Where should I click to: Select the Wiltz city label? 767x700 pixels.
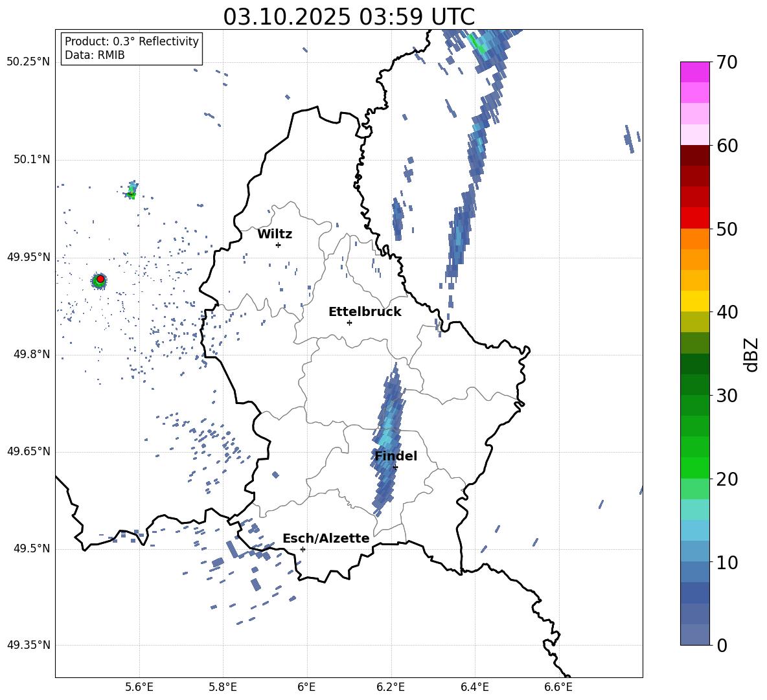[x=275, y=234]
